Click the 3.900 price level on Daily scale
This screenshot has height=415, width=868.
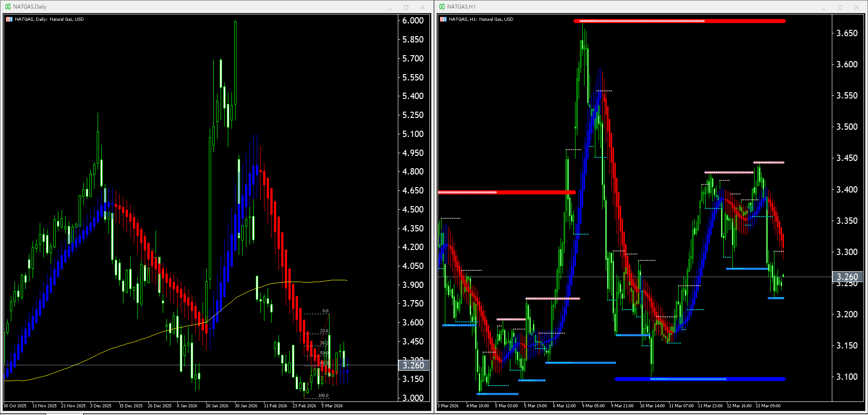413,285
